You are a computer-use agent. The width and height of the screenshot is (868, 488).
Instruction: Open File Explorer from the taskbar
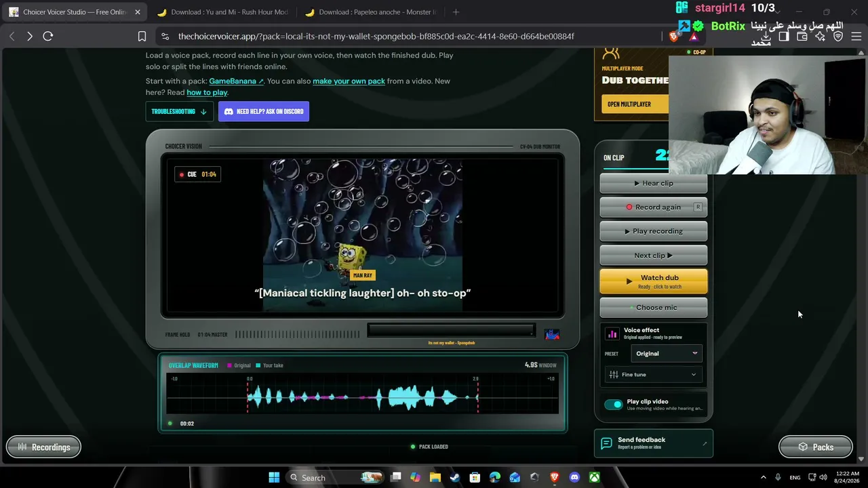click(435, 478)
